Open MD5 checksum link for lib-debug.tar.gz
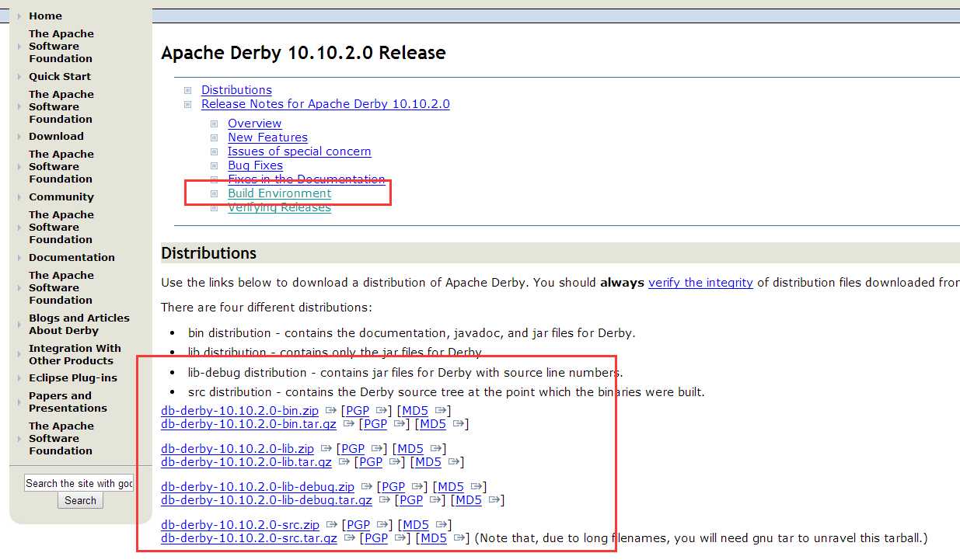The height and width of the screenshot is (560, 960). [469, 500]
